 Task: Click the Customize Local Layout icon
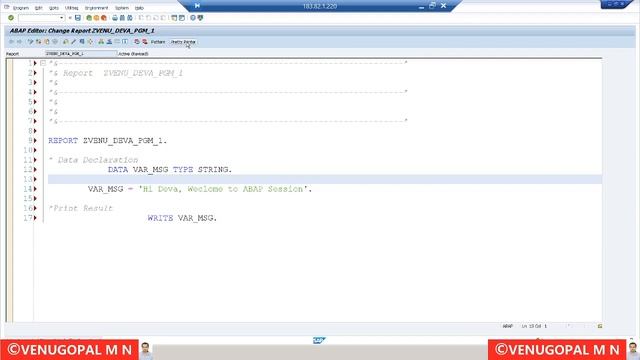coord(200,18)
